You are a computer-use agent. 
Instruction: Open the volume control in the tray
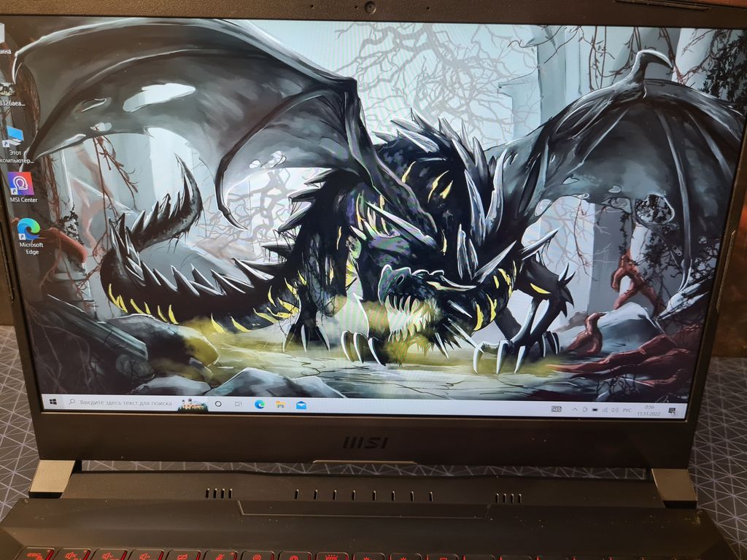[614, 410]
